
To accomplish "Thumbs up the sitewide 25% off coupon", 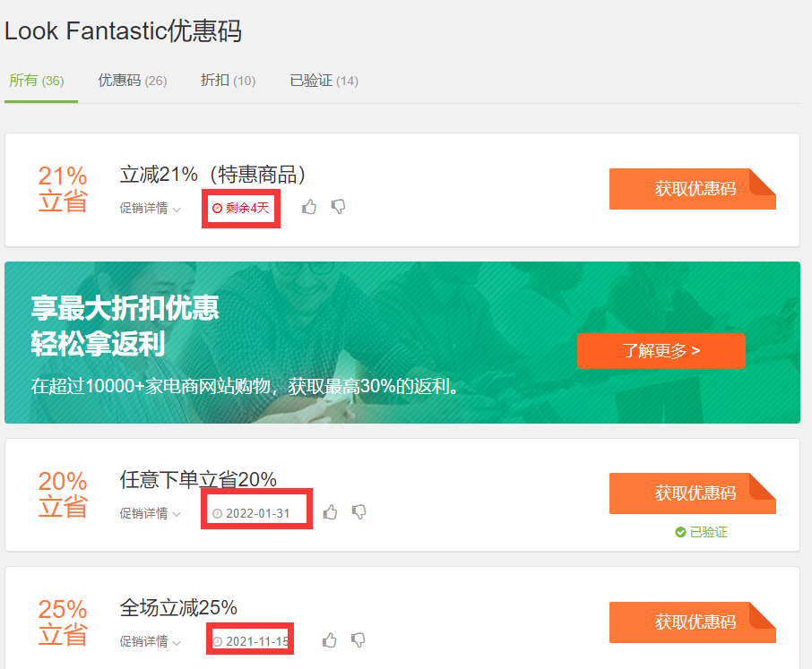I will [x=329, y=640].
